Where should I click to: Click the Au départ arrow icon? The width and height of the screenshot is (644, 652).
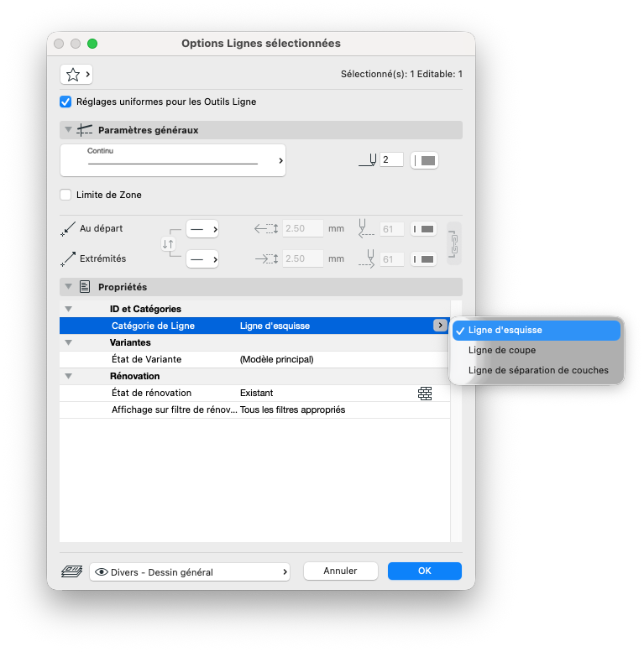pyautogui.click(x=68, y=229)
